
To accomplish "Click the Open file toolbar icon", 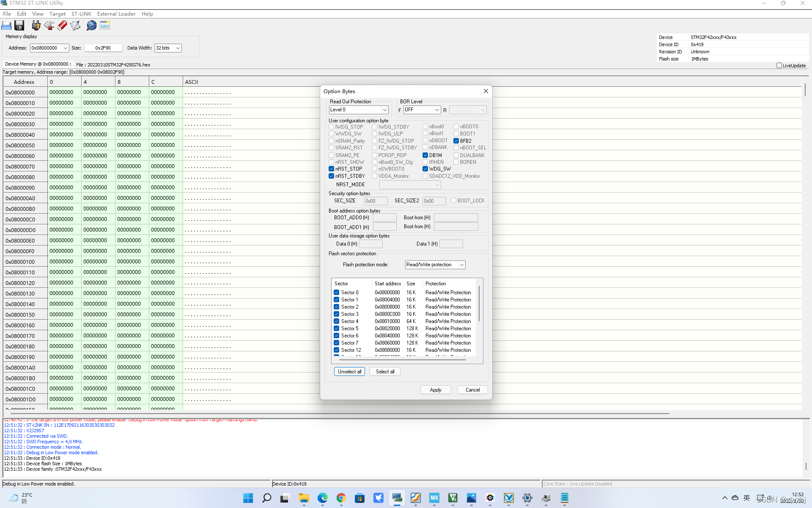I will pos(6,25).
